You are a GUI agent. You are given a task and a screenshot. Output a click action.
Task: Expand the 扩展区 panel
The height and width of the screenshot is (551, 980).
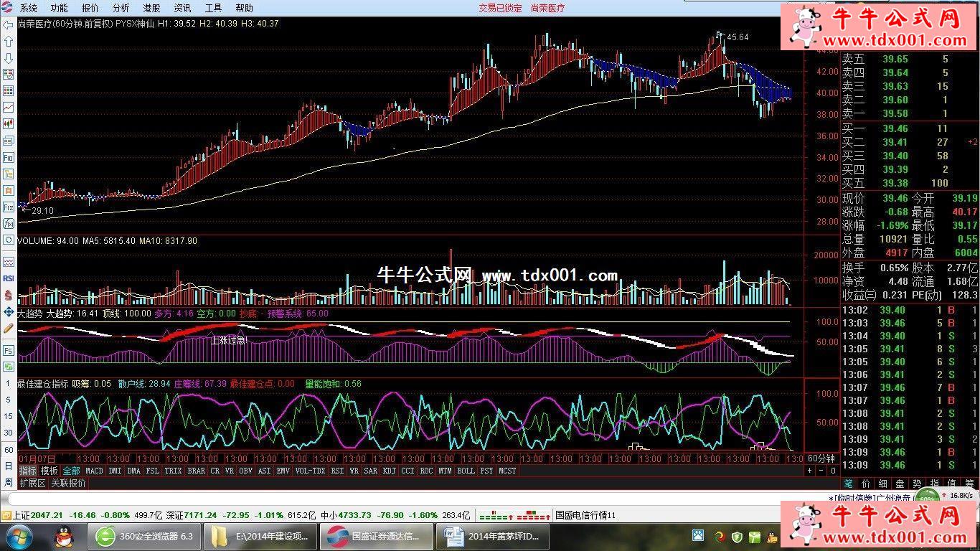(33, 483)
